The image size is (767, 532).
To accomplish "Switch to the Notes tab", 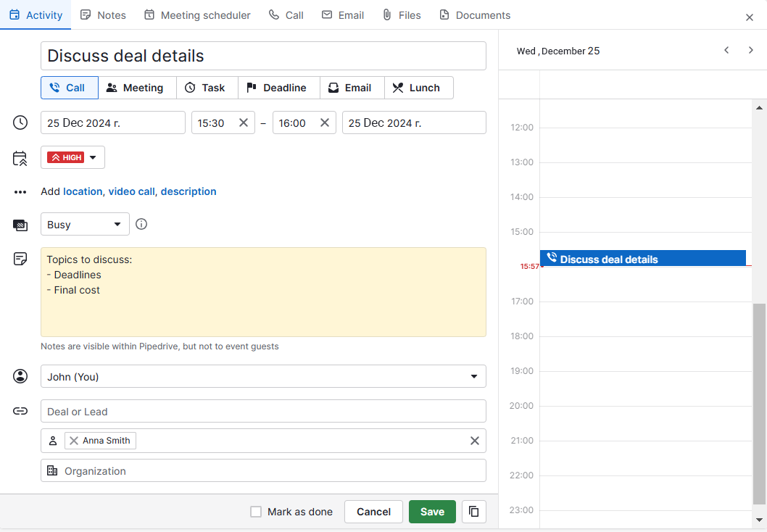I will pos(103,15).
